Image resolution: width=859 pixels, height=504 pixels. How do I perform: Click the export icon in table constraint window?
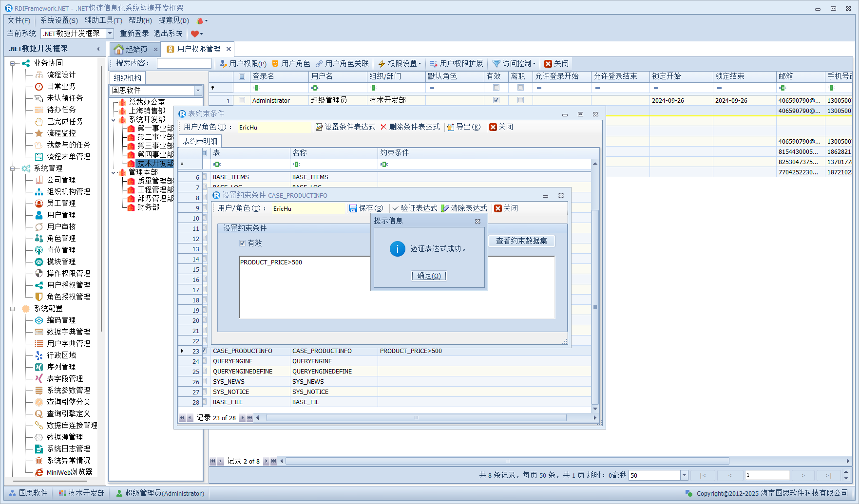tap(451, 127)
